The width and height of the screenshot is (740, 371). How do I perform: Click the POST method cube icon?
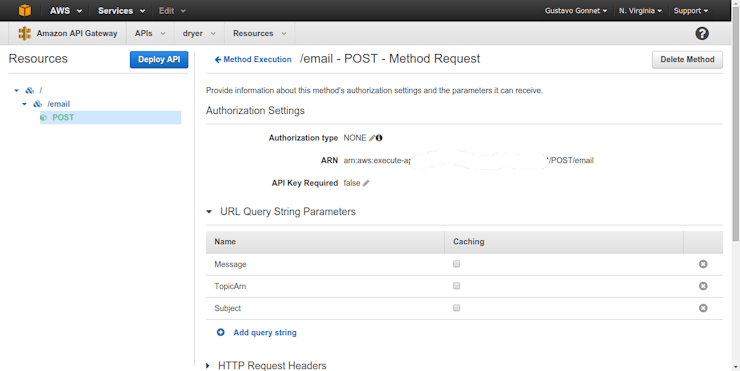tap(44, 118)
